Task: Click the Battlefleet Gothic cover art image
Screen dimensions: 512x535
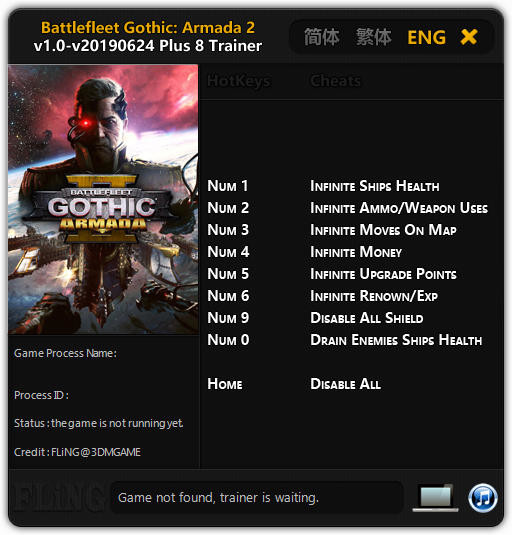Action: [x=103, y=199]
